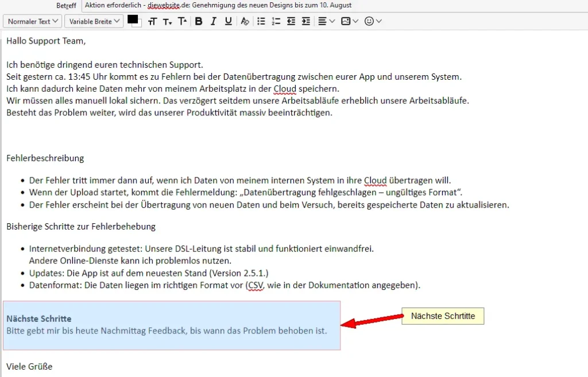Image resolution: width=588 pixels, height=377 pixels.
Task: Click the yellow Nächste Schritte annotation callout
Action: pyautogui.click(x=442, y=316)
